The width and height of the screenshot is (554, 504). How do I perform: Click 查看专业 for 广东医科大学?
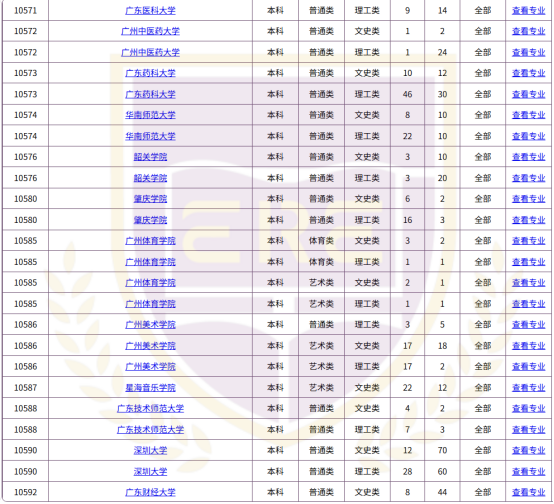[x=529, y=11]
